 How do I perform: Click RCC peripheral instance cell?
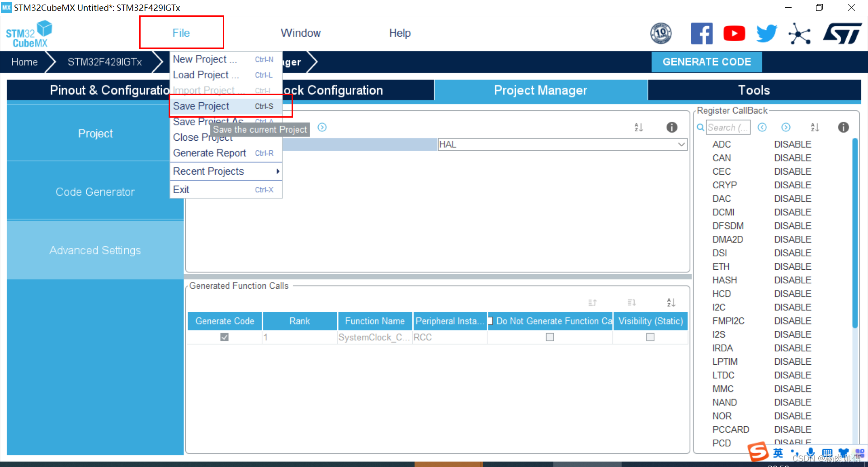coord(450,337)
